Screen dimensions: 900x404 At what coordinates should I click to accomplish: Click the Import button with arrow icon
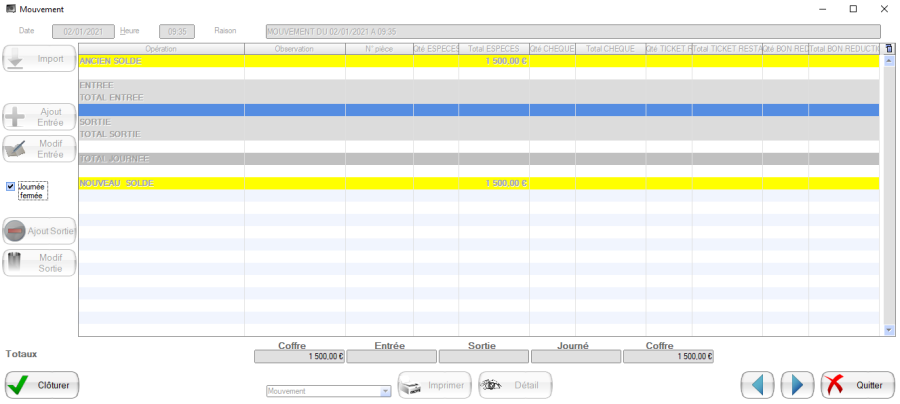[40, 59]
